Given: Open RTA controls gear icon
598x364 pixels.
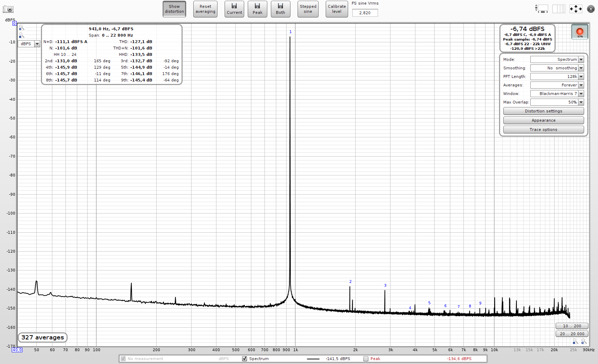Looking at the screenshot, I should pyautogui.click(x=591, y=9).
